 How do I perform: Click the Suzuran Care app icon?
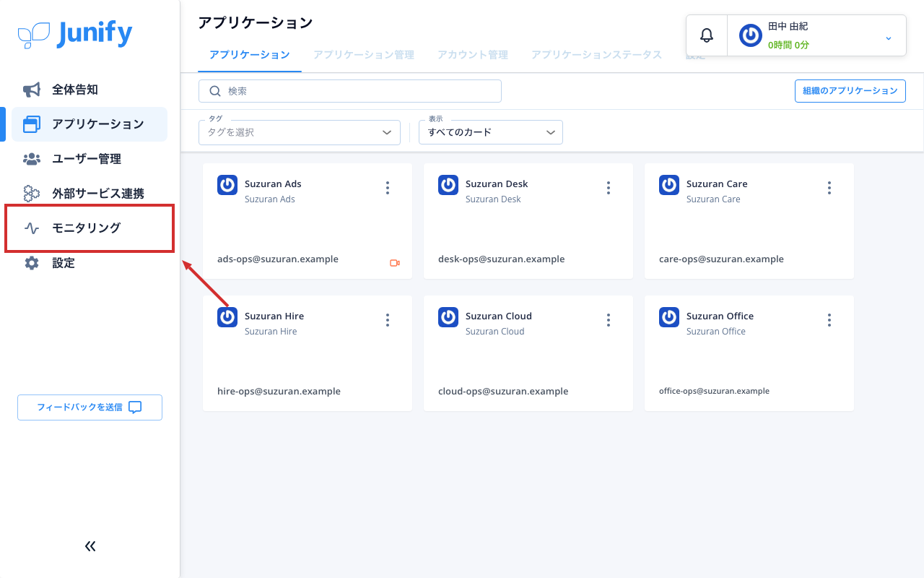[669, 185]
